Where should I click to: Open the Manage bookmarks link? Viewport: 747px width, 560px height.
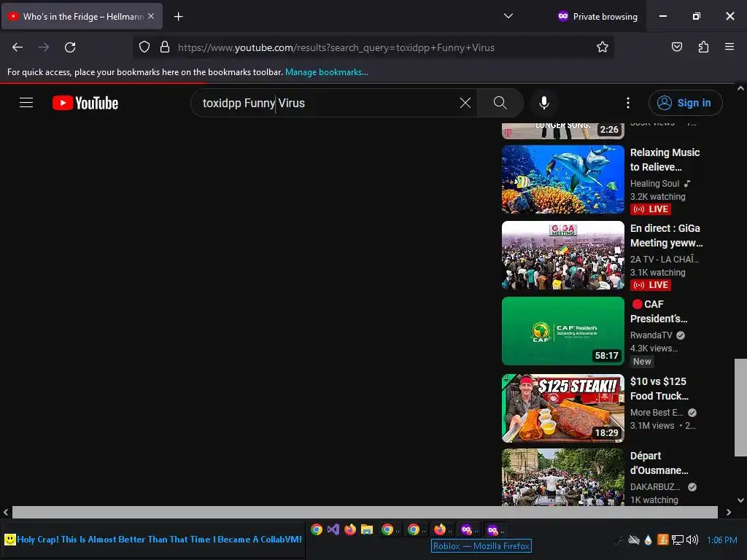tap(326, 72)
